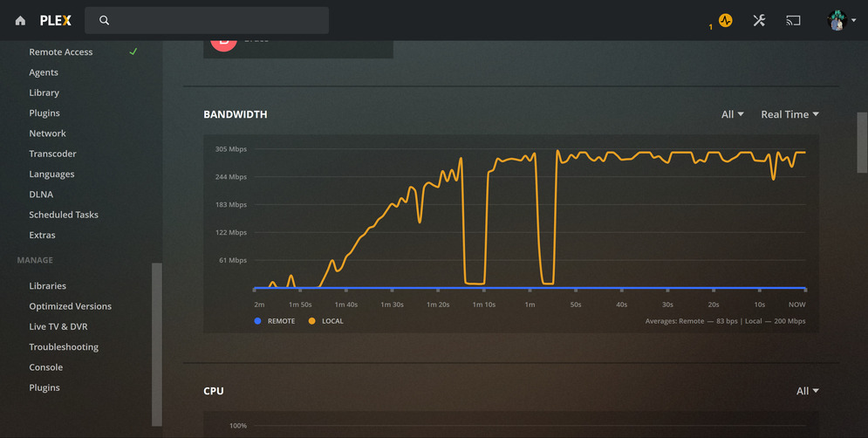Screen dimensions: 868x438
Task: Click the 305 Mbps axis label
Action: (x=231, y=149)
